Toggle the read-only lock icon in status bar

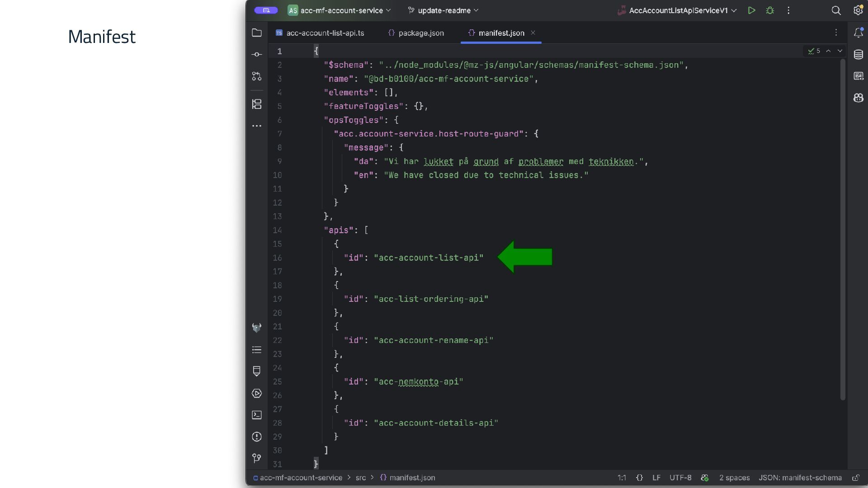[855, 478]
